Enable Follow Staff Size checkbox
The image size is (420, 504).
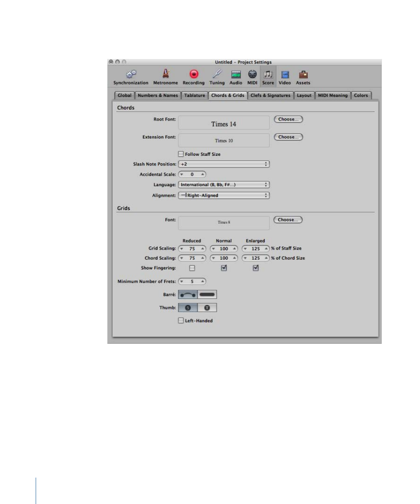coord(181,154)
